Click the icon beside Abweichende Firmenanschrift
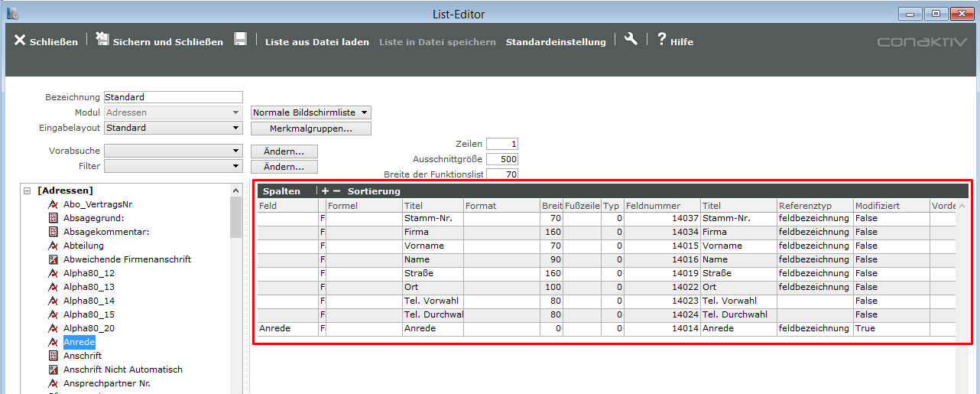Image resolution: width=980 pixels, height=394 pixels. 54,259
